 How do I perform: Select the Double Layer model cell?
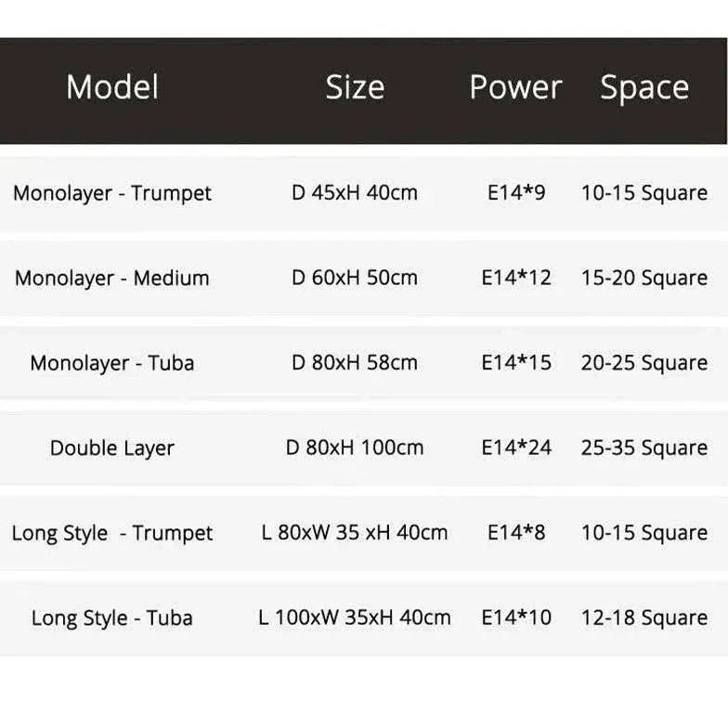[112, 448]
